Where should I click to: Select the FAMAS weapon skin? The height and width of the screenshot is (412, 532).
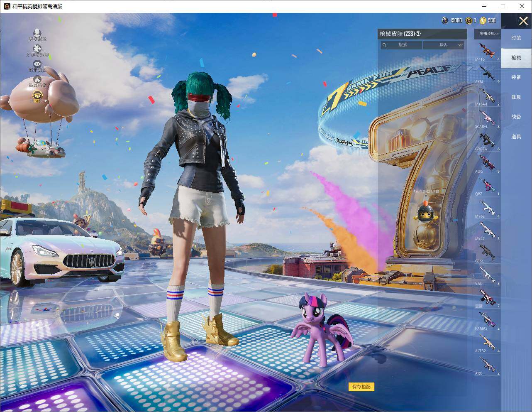click(488, 321)
